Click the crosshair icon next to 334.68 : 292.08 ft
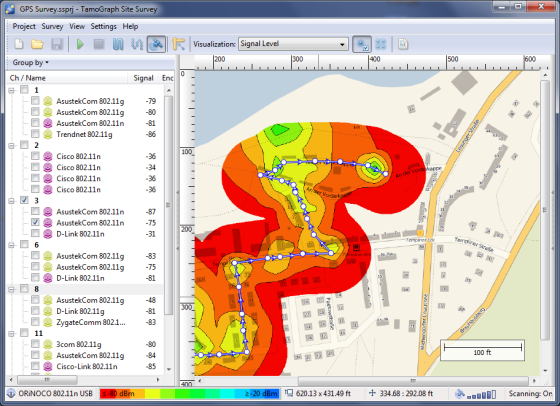This screenshot has height=406, width=560. pyautogui.click(x=372, y=393)
